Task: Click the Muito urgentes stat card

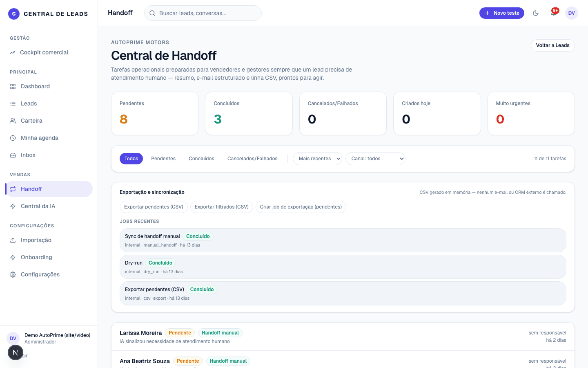Action: point(531,114)
